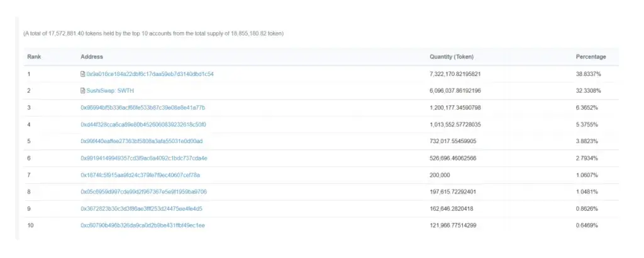Open the SushiSwap: SWTH holder link

pos(110,91)
